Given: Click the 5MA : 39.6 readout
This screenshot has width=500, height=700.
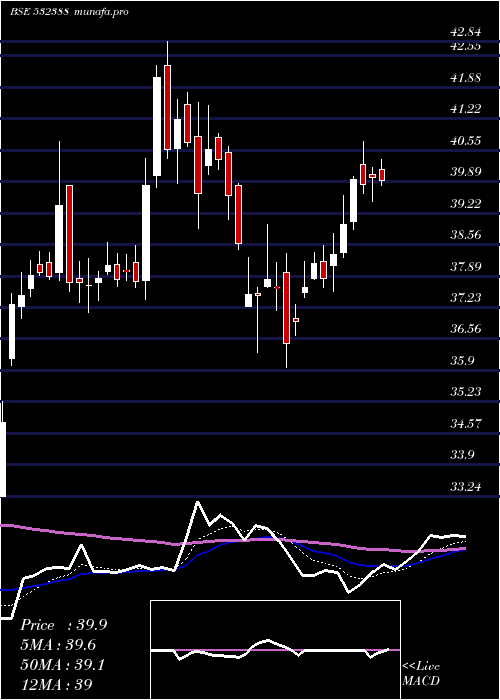Looking at the screenshot, I should pyautogui.click(x=58, y=645).
